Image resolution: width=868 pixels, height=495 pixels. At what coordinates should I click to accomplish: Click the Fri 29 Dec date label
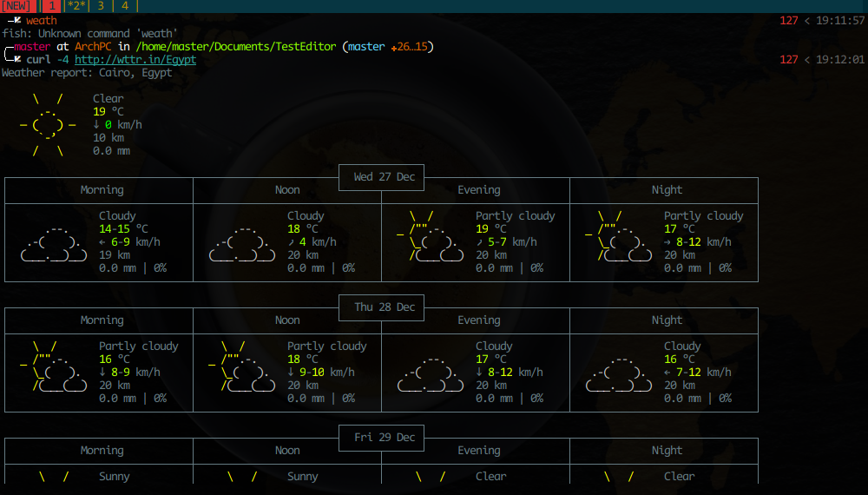click(x=384, y=438)
